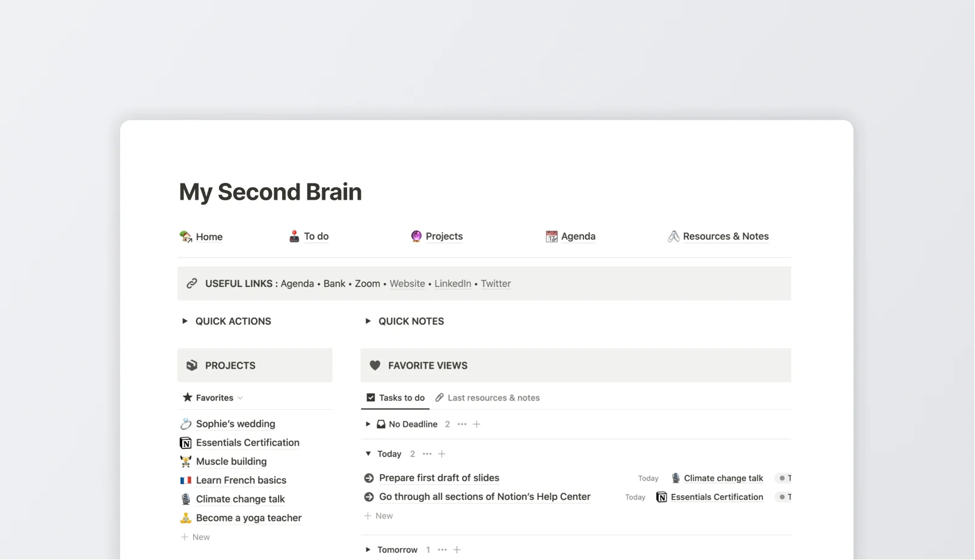Open the Website link in USEFUL LINKS
Screen dimensions: 975x560
407,283
